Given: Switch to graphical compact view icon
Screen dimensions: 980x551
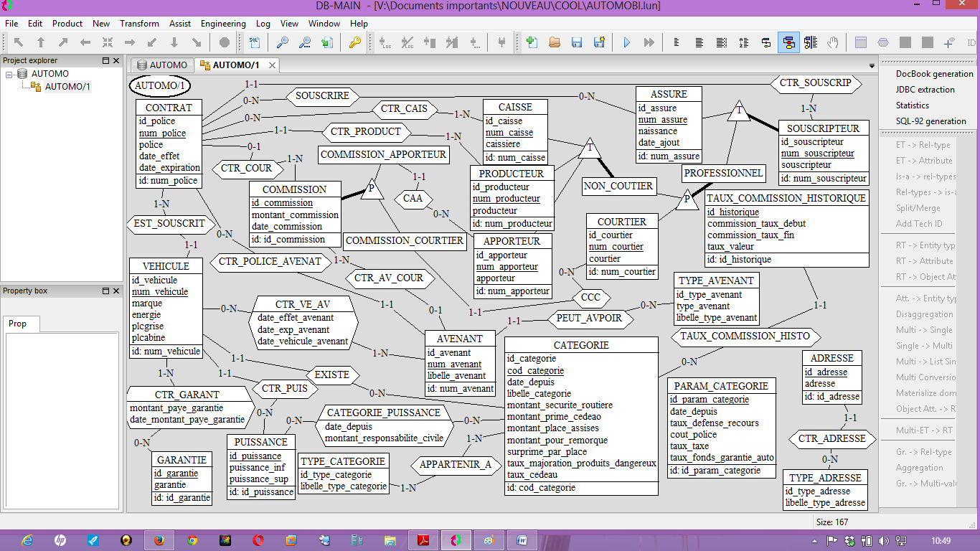Looking at the screenshot, I should pos(766,42).
